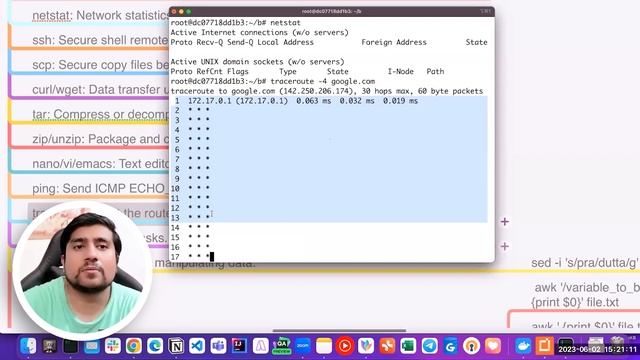The height and width of the screenshot is (360, 640).
Task: Open the orange pinwheel app in the dock
Action: coord(387,346)
